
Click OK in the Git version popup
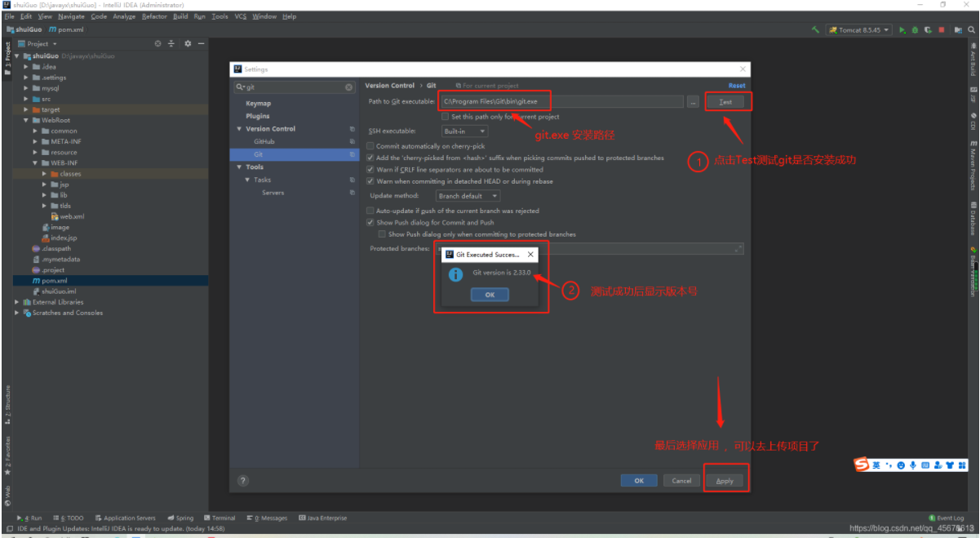[490, 295]
